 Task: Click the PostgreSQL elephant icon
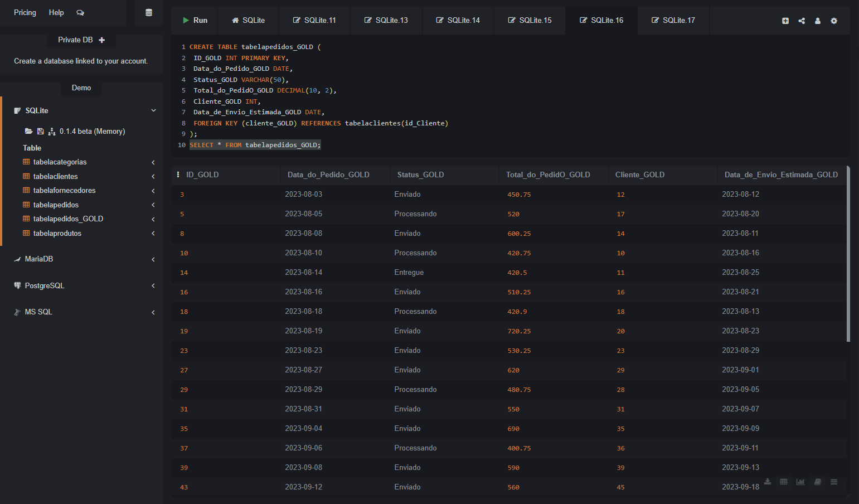click(17, 285)
